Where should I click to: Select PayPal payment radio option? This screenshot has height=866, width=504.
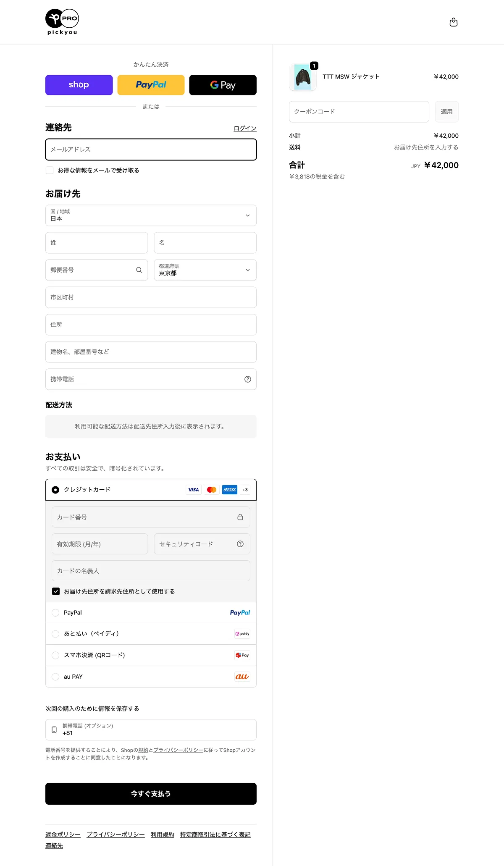click(55, 613)
